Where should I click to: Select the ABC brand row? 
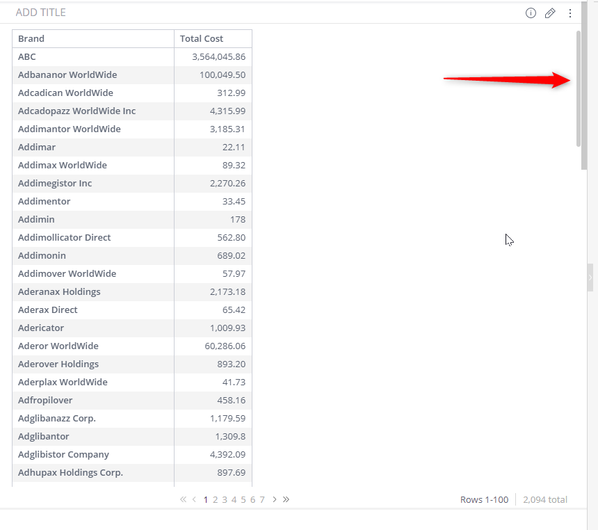(132, 57)
